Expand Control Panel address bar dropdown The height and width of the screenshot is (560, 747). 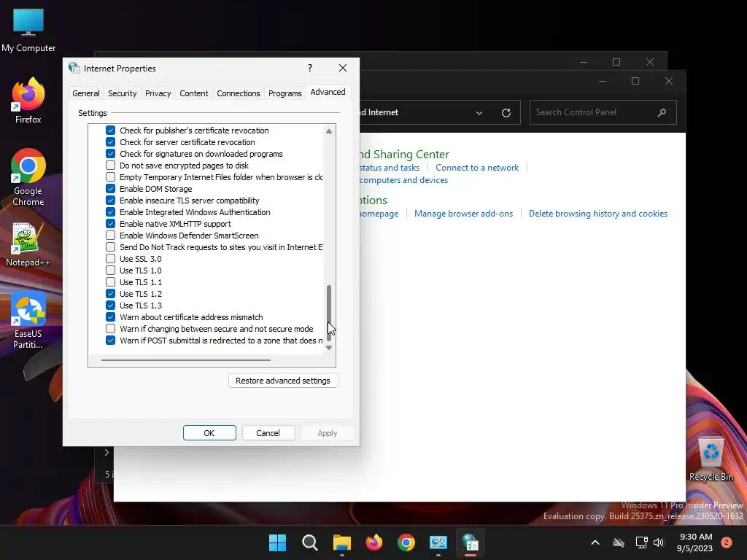tap(479, 113)
